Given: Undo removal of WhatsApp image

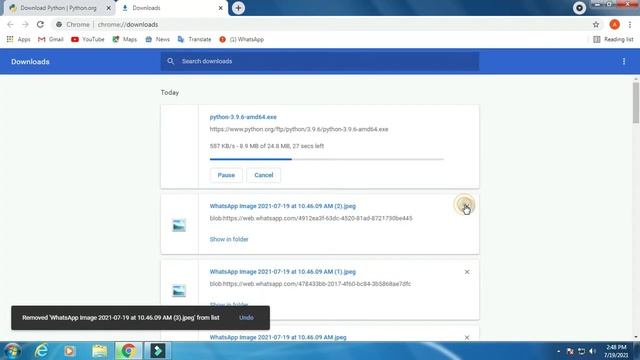Looking at the screenshot, I should 246,318.
